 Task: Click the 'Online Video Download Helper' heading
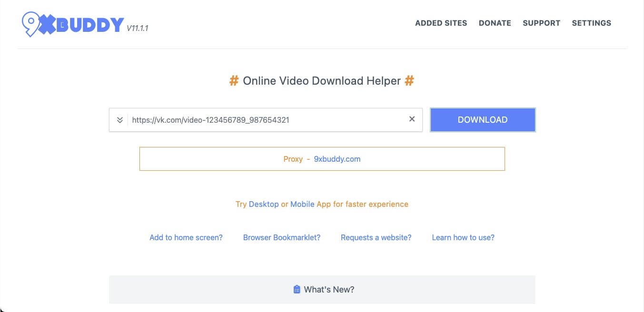[322, 81]
